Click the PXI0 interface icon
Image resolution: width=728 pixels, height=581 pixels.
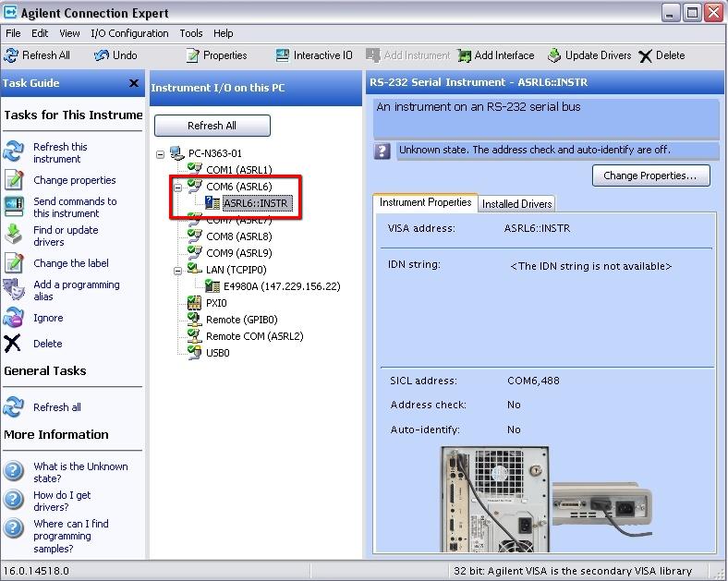pos(194,303)
